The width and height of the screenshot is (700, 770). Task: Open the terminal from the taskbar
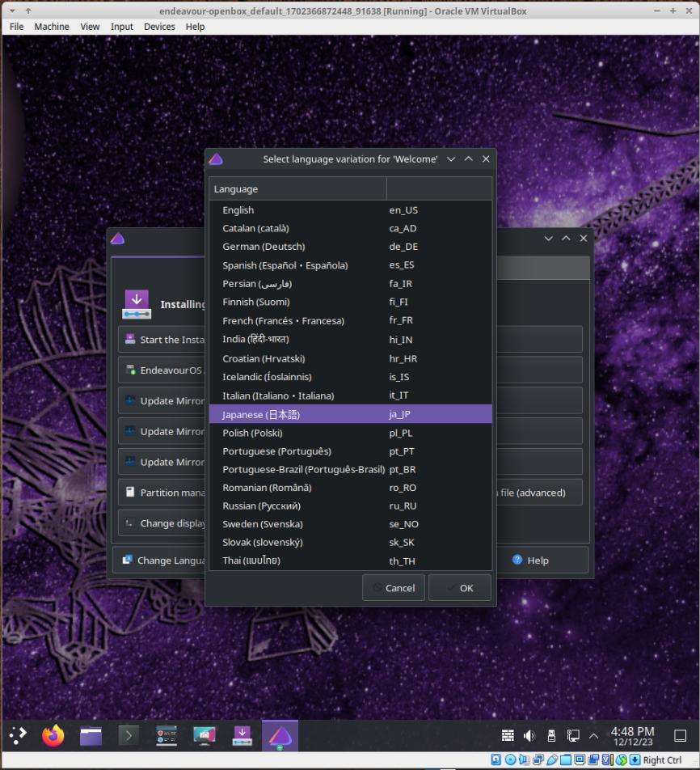point(129,736)
